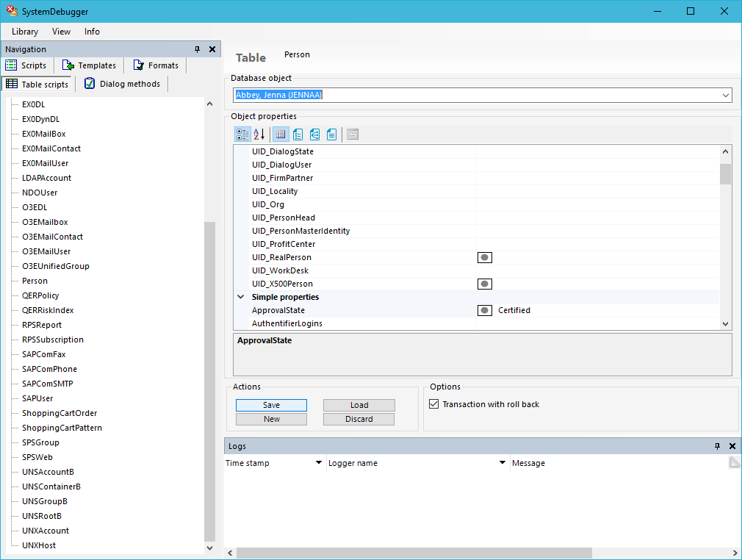Click the UID_ProfitCenter property row
742x560 pixels.
click(x=477, y=244)
